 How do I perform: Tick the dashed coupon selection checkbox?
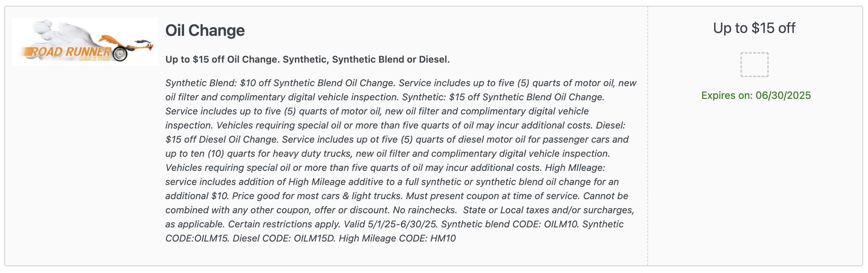(754, 64)
